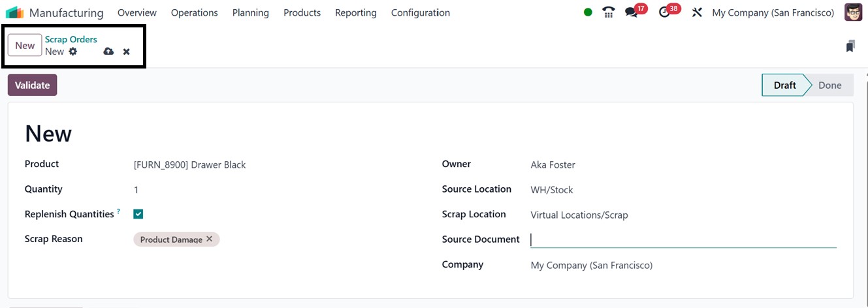The height and width of the screenshot is (308, 868).
Task: Click the Manufacturing app logo icon
Action: [x=14, y=12]
